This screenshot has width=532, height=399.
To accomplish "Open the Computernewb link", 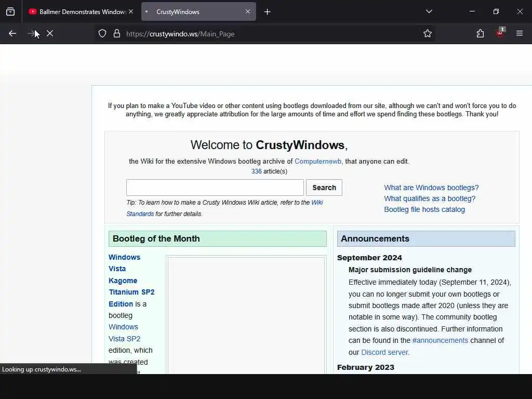I will 318,162.
